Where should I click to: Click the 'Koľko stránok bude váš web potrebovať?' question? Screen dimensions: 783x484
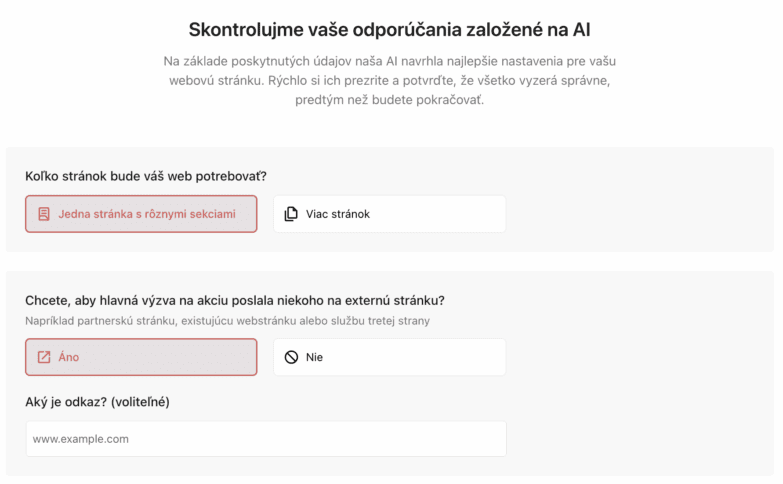tap(146, 176)
